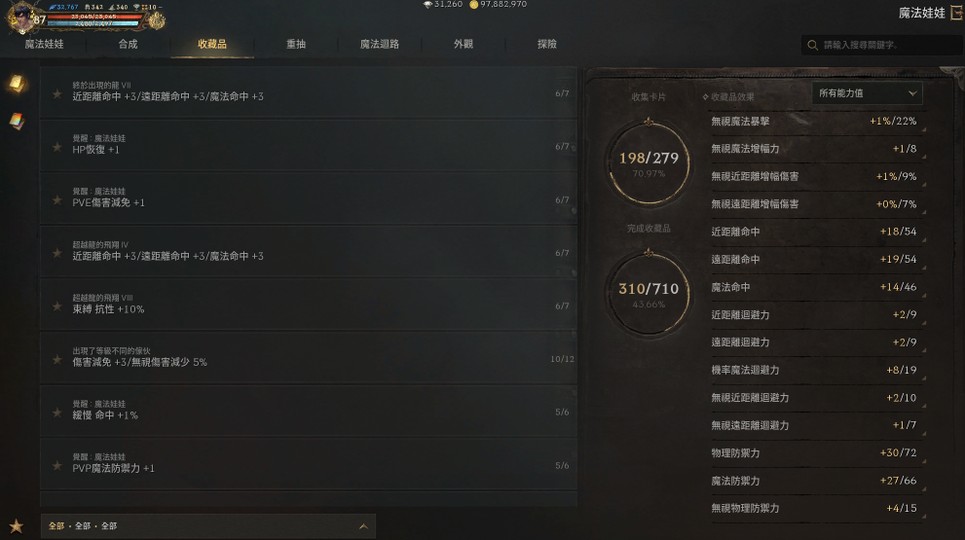Toggle favorite star on 終於出現的龍 VII row
This screenshot has height=540, width=965.
(57, 94)
